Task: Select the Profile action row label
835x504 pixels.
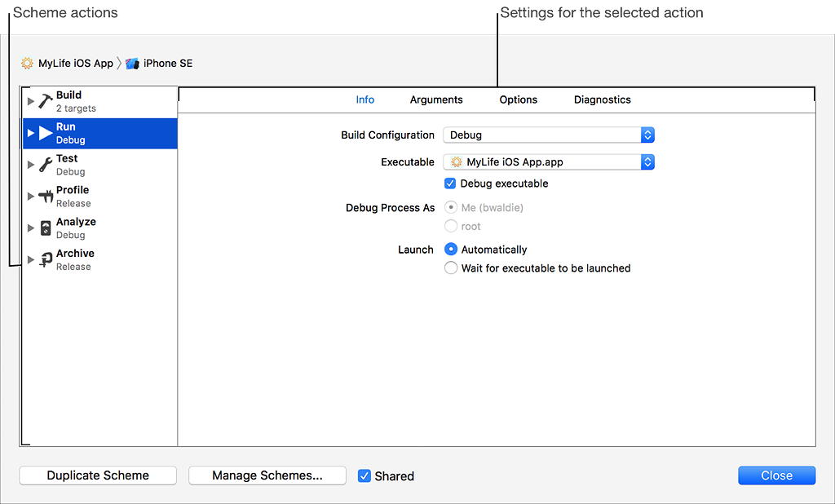Action: point(73,190)
